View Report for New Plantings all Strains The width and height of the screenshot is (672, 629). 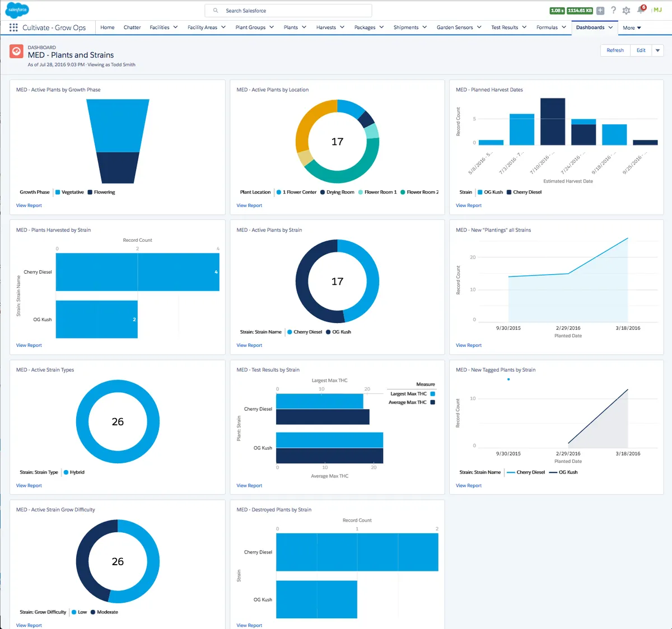tap(469, 345)
